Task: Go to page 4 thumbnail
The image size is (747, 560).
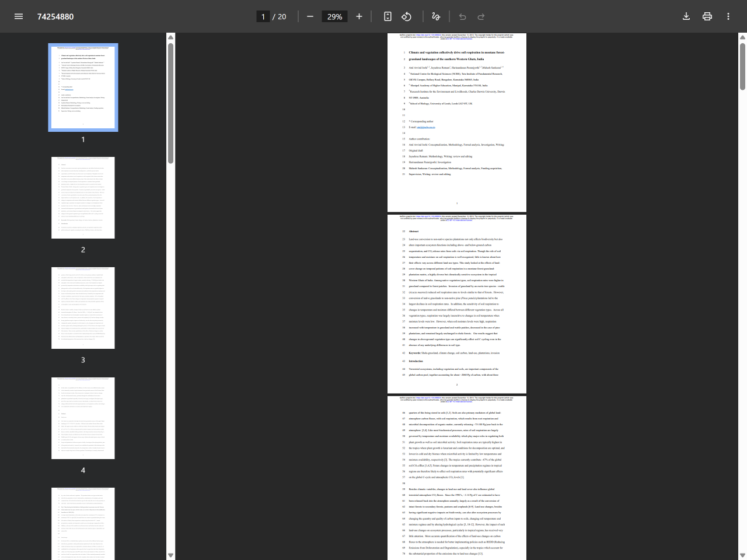Action: (83, 418)
